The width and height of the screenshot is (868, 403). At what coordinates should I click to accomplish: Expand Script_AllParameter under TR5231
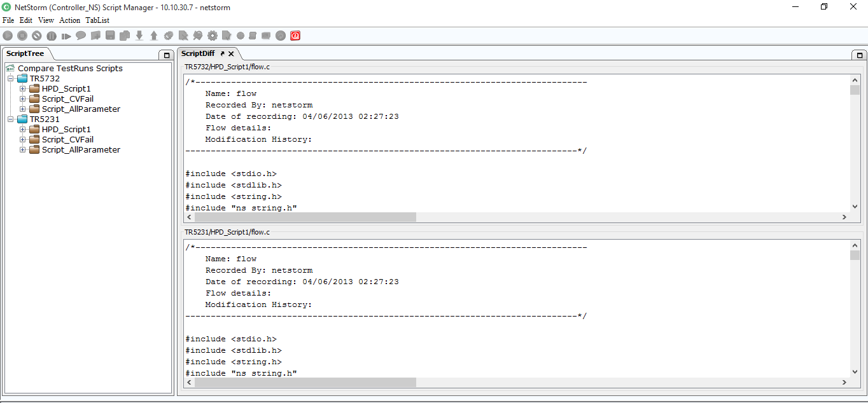(23, 150)
